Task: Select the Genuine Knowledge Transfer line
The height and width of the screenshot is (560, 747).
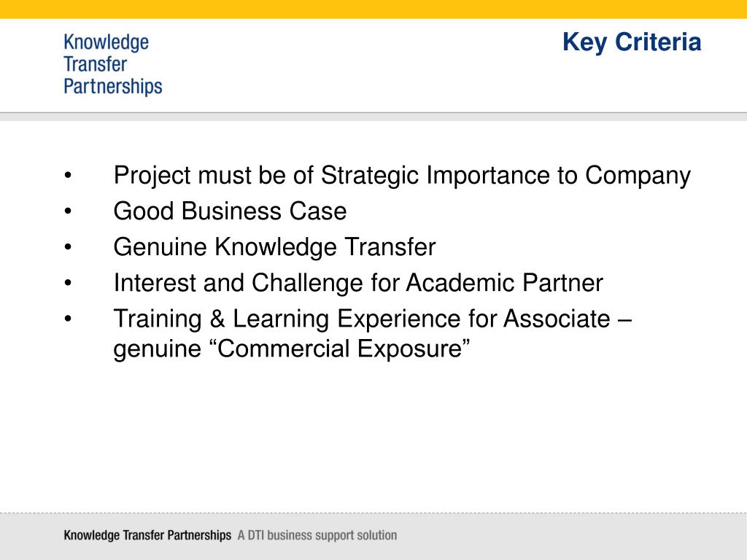Action: pyautogui.click(x=274, y=248)
